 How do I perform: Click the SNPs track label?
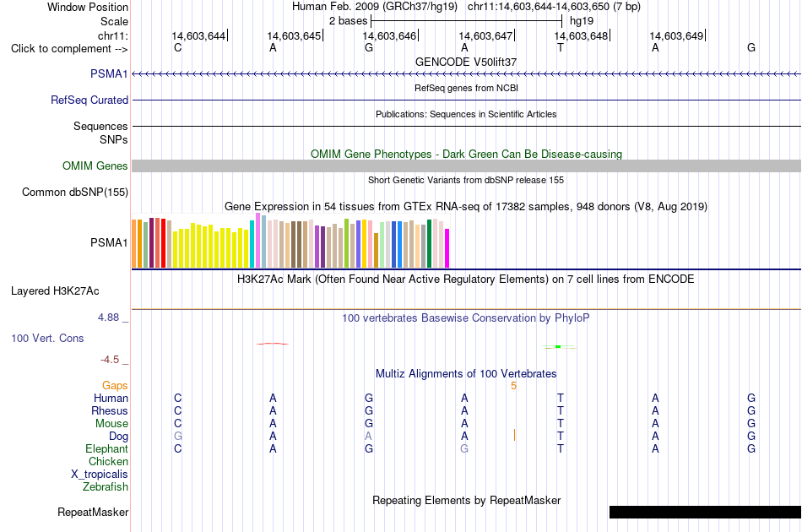(x=114, y=139)
